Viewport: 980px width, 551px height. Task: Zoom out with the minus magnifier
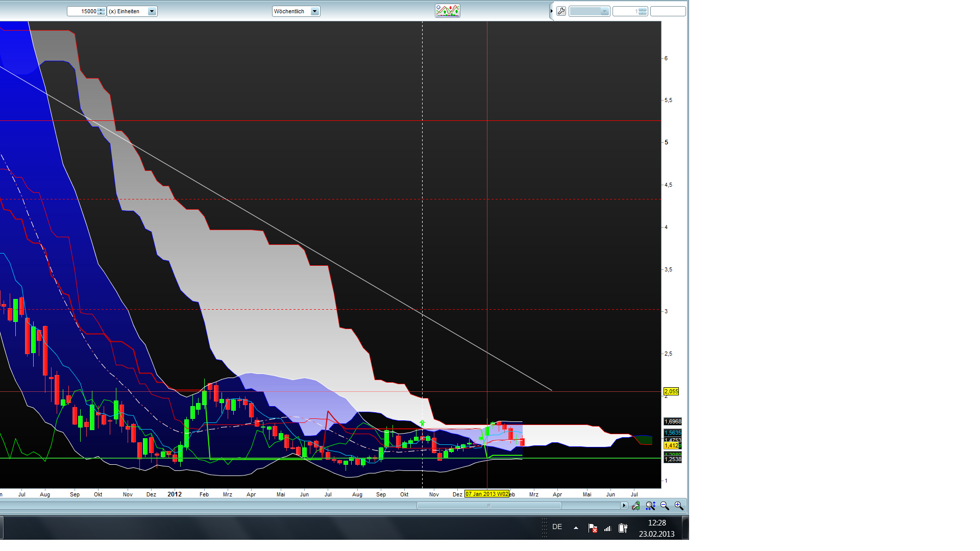[665, 506]
